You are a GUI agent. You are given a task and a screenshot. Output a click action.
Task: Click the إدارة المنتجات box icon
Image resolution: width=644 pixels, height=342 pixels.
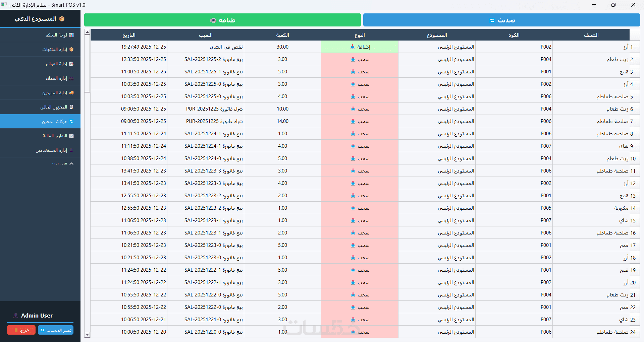pos(71,50)
